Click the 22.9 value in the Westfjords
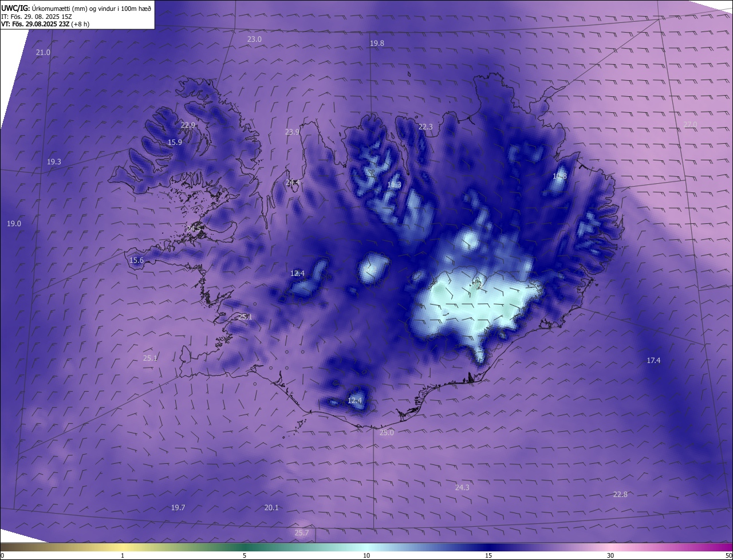The width and height of the screenshot is (733, 560). [188, 125]
